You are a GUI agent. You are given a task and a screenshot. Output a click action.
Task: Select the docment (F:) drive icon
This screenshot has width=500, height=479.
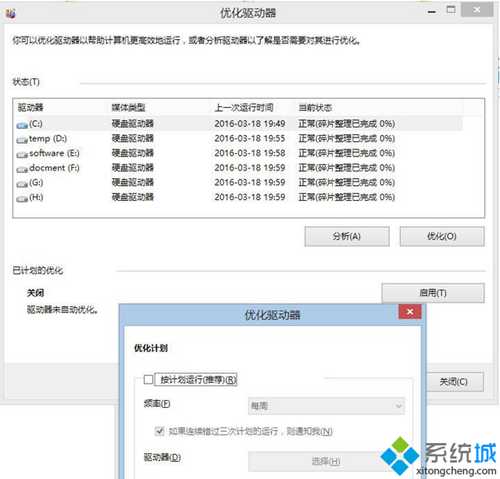point(22,169)
